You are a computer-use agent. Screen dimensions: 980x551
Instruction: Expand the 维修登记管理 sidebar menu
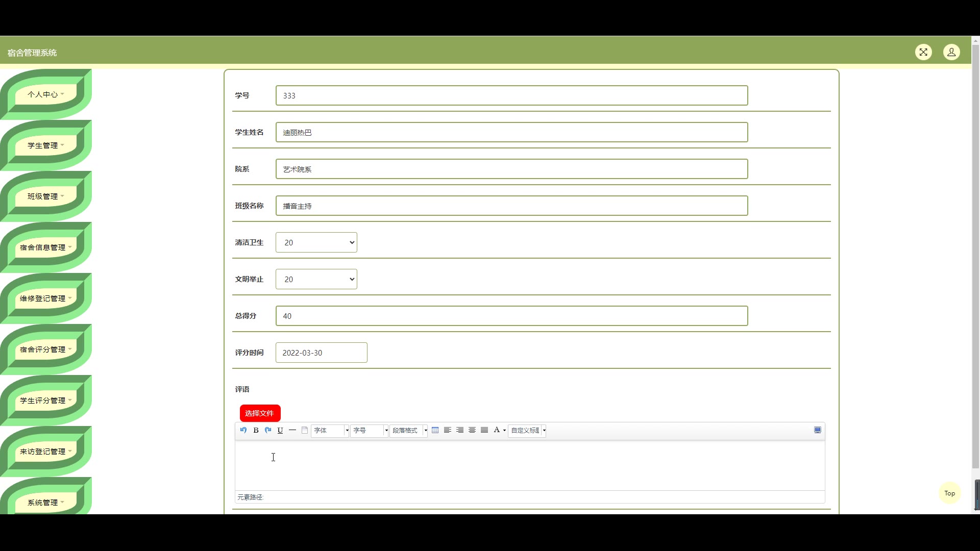tap(46, 298)
